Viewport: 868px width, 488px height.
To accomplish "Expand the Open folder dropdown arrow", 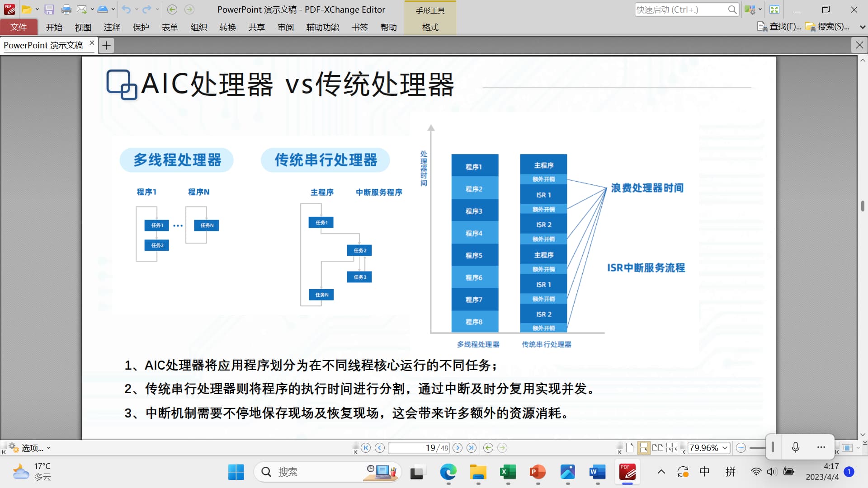I will coord(37,9).
